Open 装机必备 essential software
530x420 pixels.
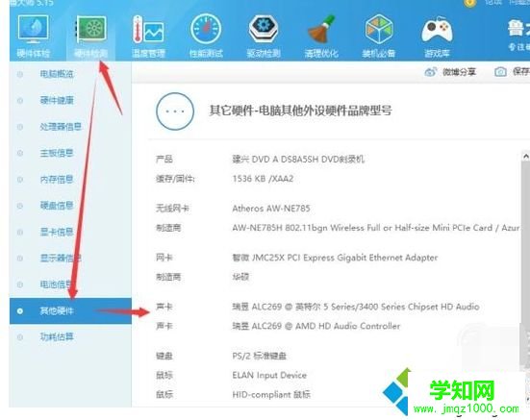(x=379, y=37)
